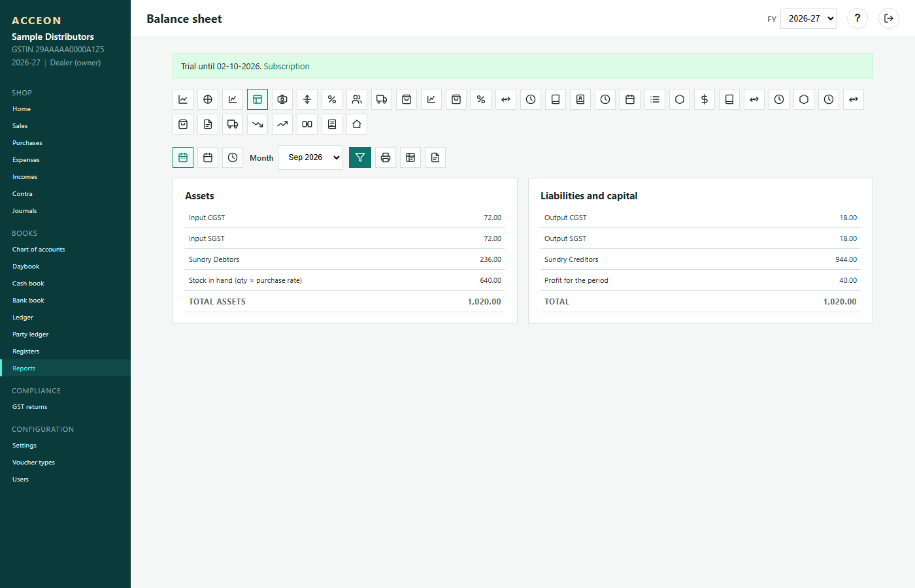
Task: Expand the FY 2026-27 dropdown
Action: 808,18
